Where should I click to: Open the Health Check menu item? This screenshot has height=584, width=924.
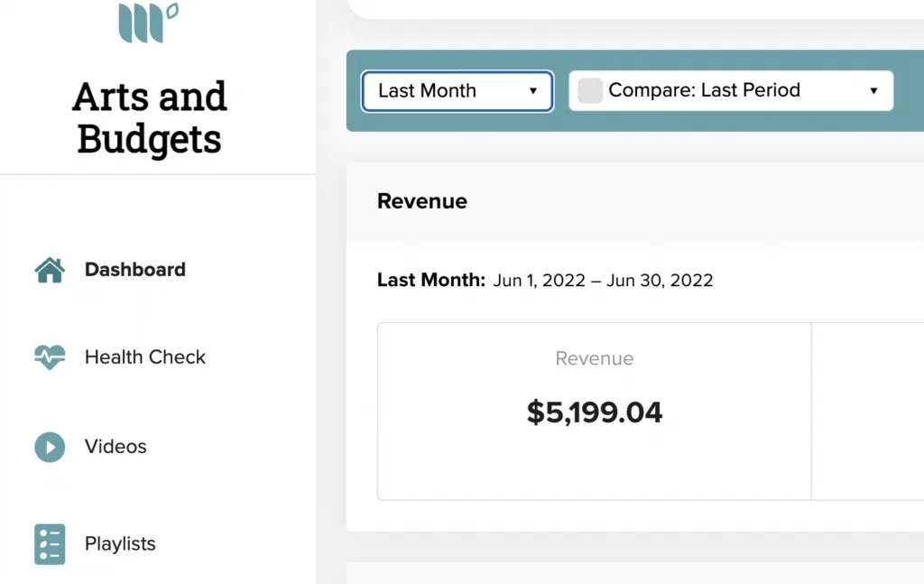click(145, 357)
